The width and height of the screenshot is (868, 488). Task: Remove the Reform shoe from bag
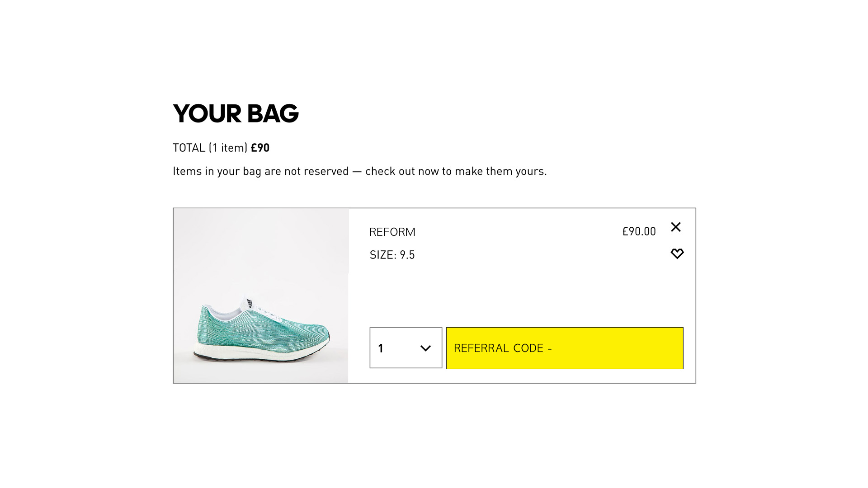(x=676, y=227)
